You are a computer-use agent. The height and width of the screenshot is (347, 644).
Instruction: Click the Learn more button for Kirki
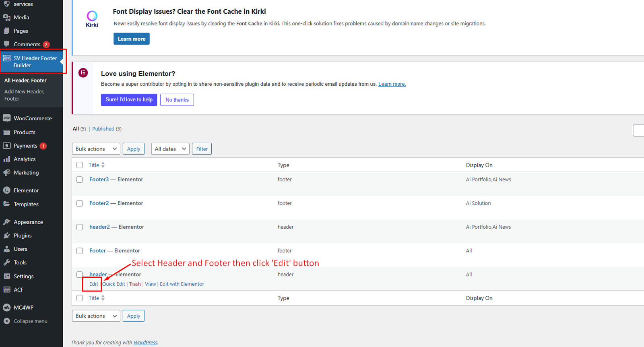click(132, 39)
